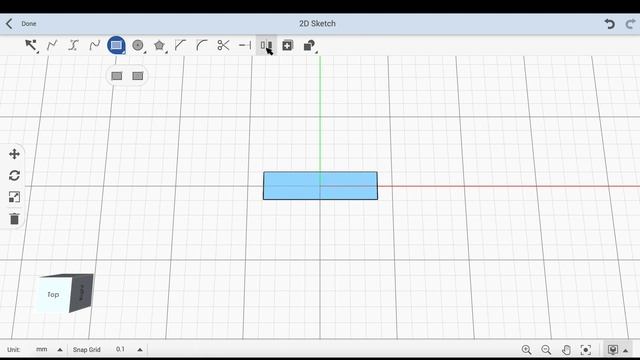Select the Extend line tool

pos(245,45)
